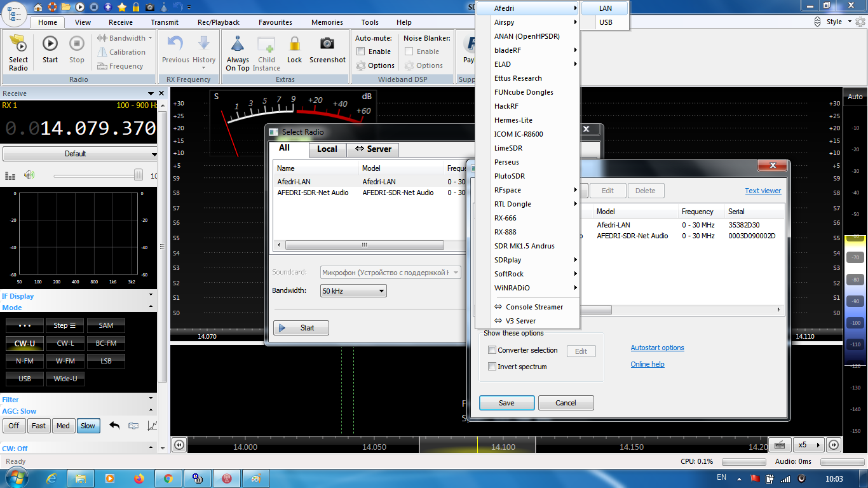The image size is (868, 488).
Task: Open Firefox from the taskbar
Action: click(139, 478)
